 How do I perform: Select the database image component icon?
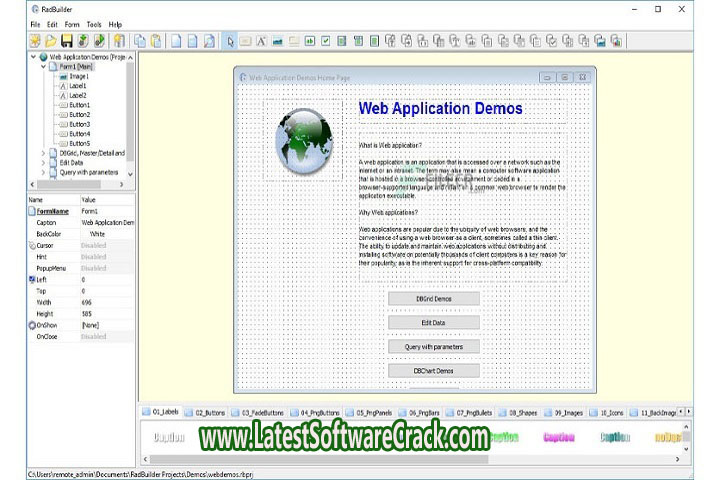click(x=600, y=41)
